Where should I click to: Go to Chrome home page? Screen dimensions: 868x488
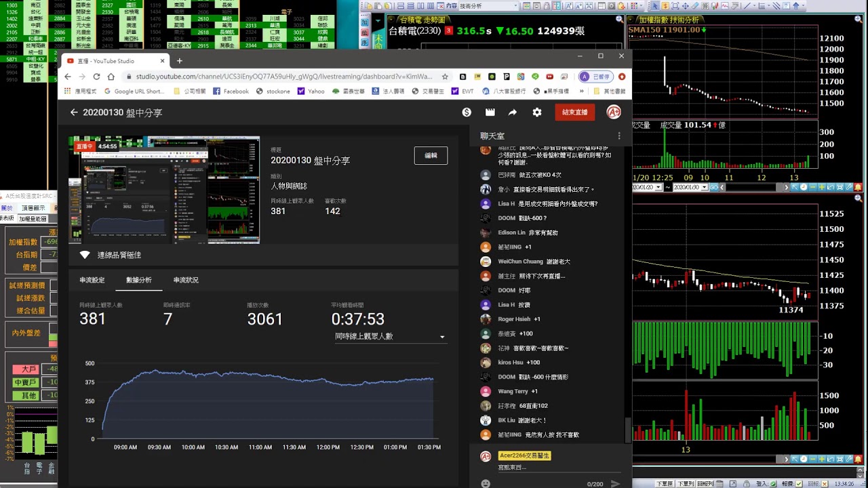click(111, 77)
